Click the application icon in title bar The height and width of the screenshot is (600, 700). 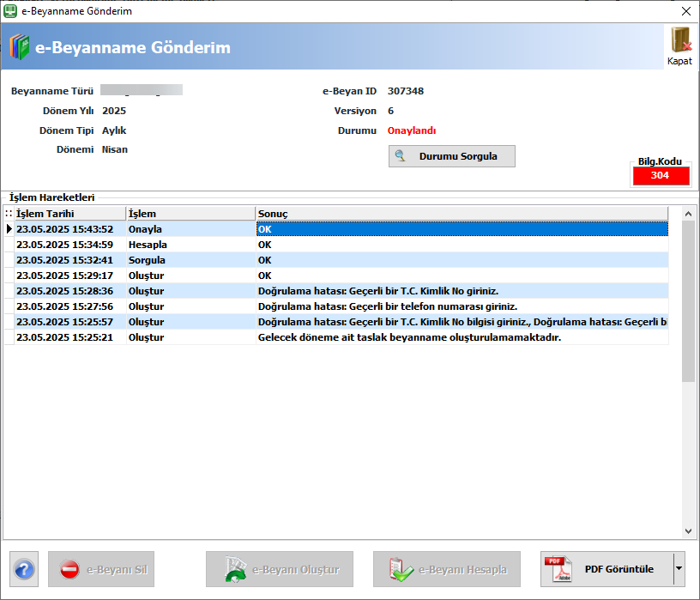[9, 11]
